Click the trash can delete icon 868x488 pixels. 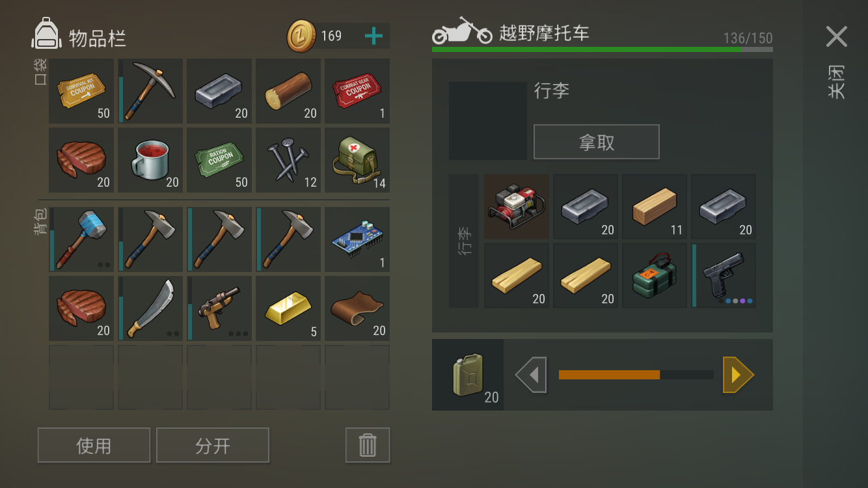coord(368,445)
